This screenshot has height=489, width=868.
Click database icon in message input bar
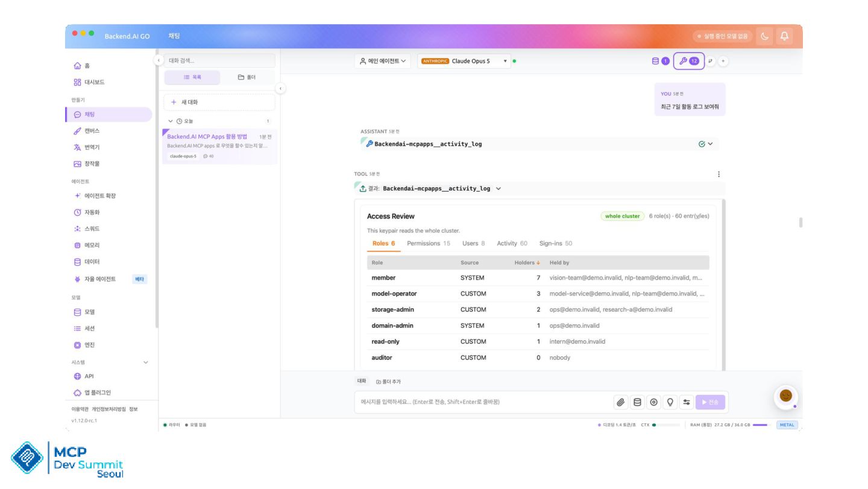pos(637,402)
